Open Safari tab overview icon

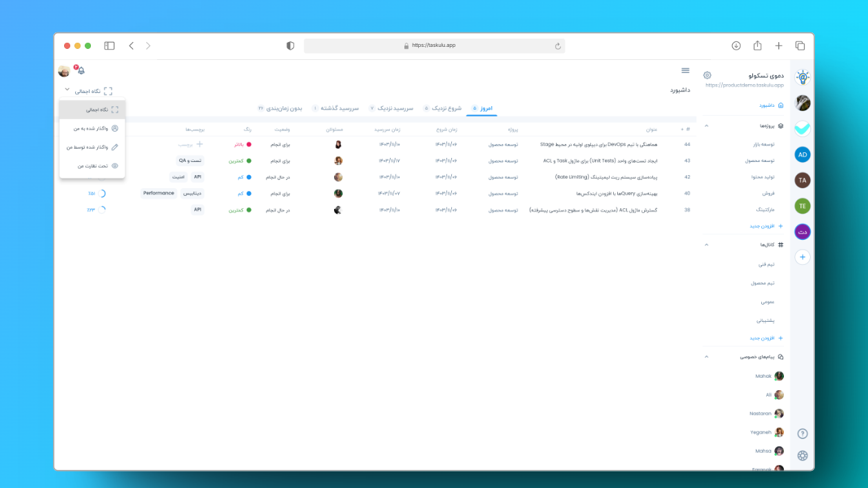point(800,45)
